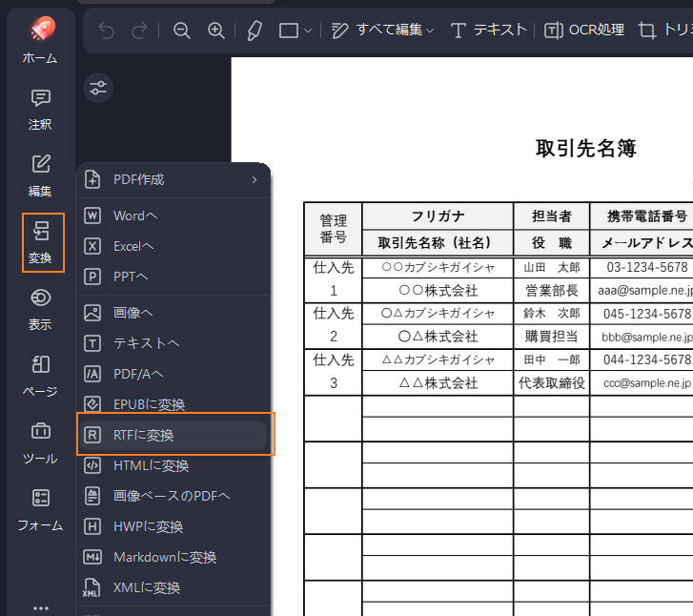Click the crop トリミング tool
This screenshot has width=693, height=616.
[665, 31]
